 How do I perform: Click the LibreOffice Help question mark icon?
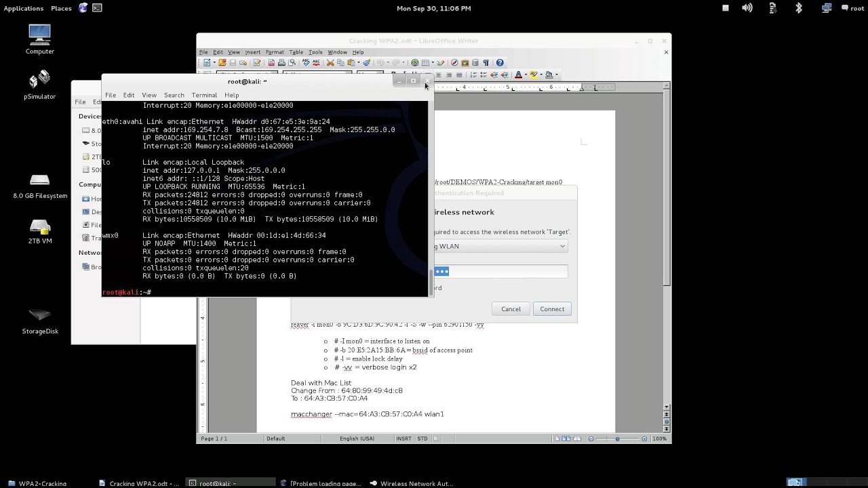[499, 62]
